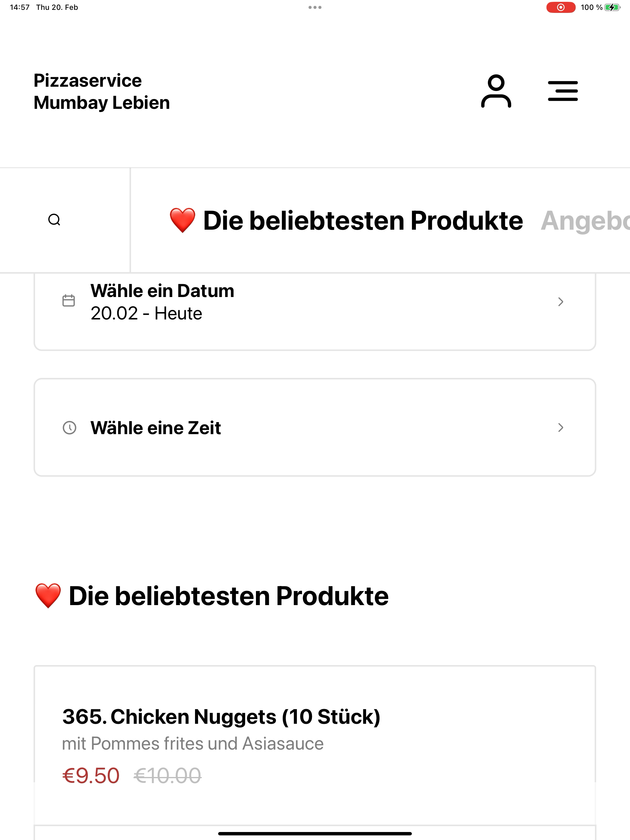The width and height of the screenshot is (630, 840).
Task: Open the hamburger menu icon
Action: point(563,91)
